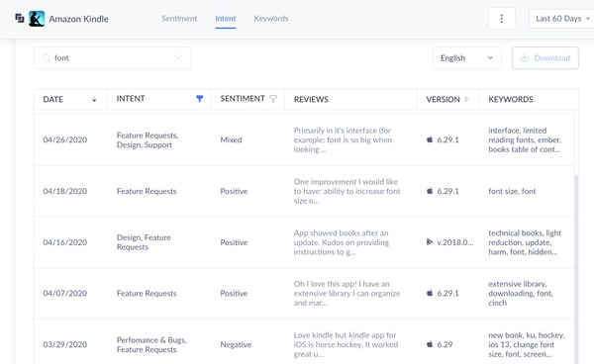Click Positive sentiment in the 04/18/2020 row
The height and width of the screenshot is (364, 594).
pos(234,191)
